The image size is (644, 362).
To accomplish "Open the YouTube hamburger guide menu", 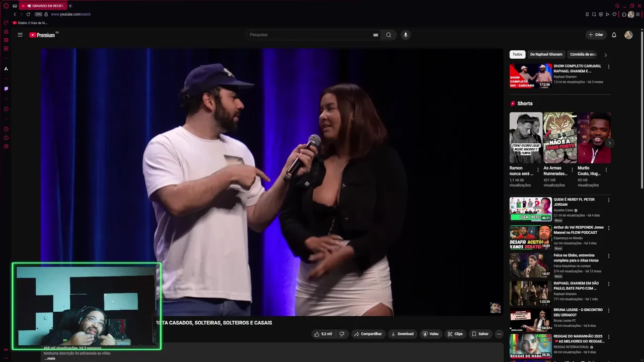I will click(x=20, y=35).
